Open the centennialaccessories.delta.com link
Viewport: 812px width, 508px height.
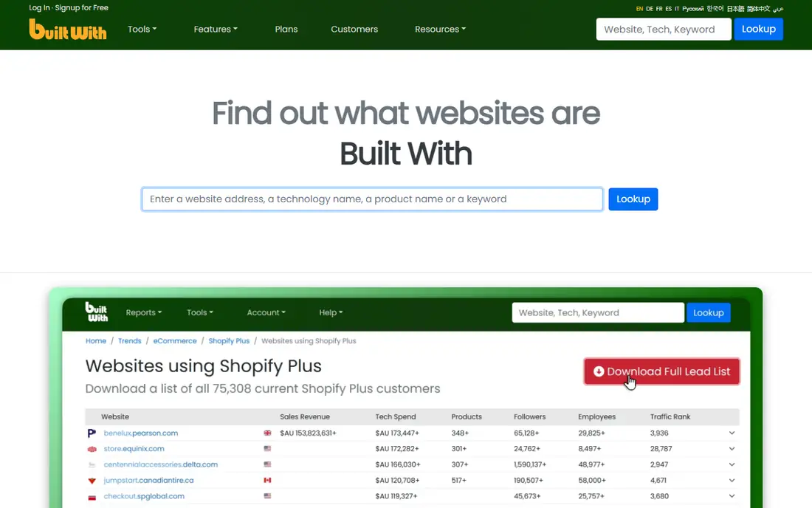click(160, 464)
